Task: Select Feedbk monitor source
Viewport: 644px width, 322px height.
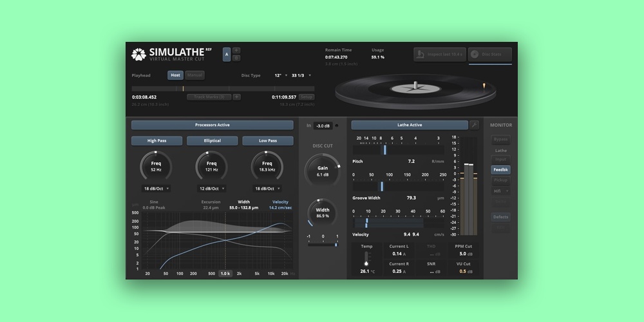Action: (x=500, y=169)
